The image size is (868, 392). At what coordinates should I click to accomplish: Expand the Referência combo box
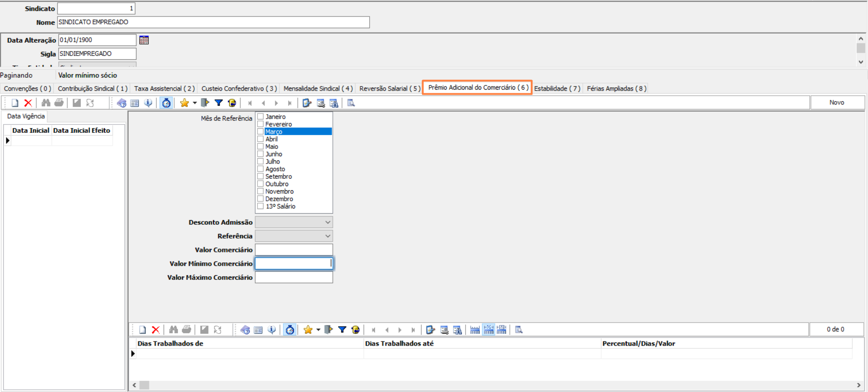327,236
